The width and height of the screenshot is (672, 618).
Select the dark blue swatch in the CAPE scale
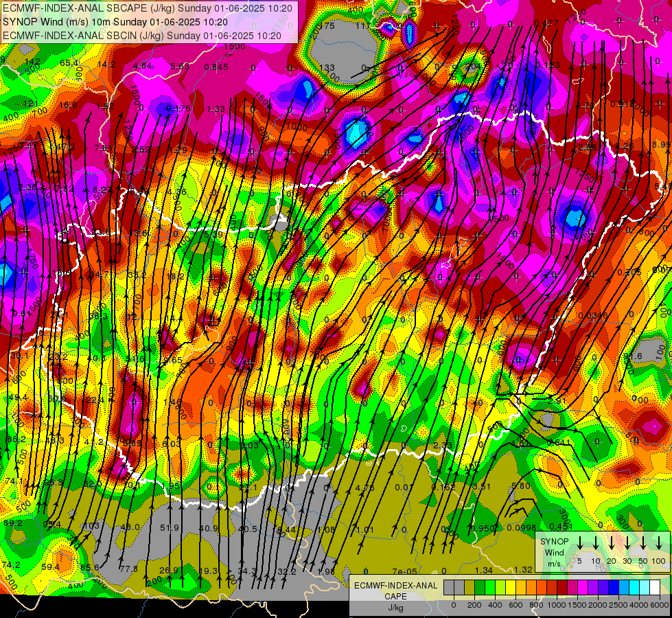[614, 588]
